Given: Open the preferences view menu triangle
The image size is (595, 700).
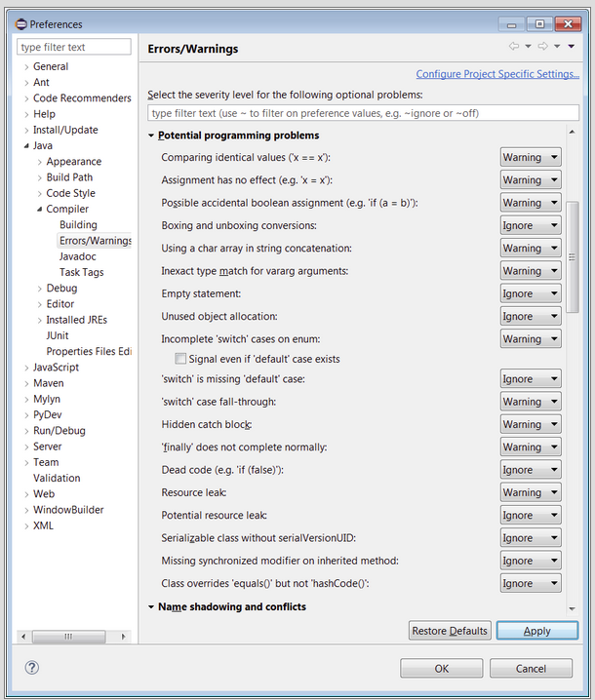Looking at the screenshot, I should (572, 47).
